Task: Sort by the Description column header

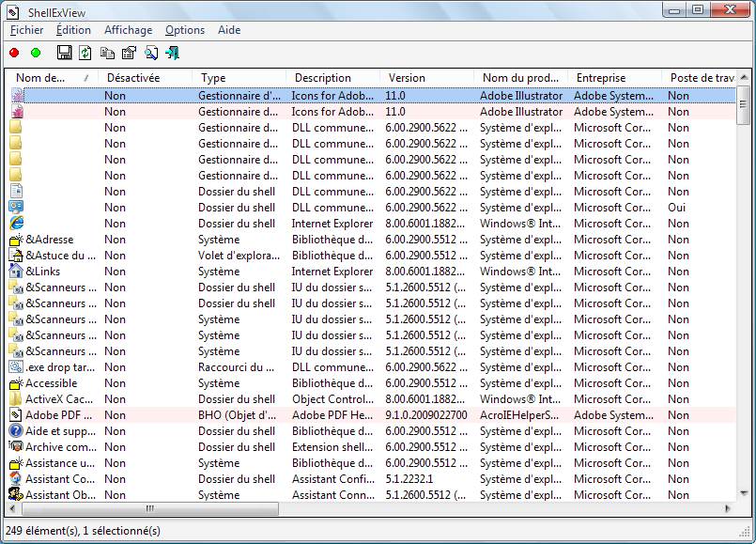Action: [x=332, y=78]
